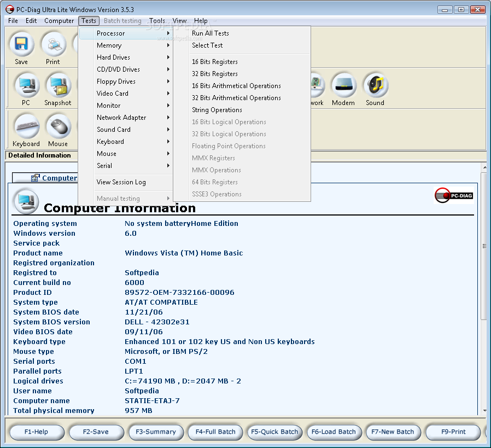This screenshot has height=448, width=491.
Task: Click the F7-New Batch button
Action: [x=393, y=432]
